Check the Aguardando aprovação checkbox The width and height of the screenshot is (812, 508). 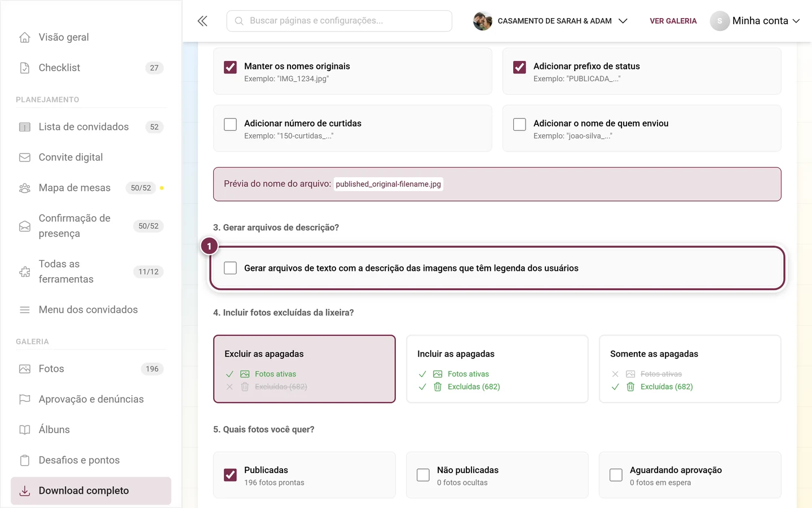tap(616, 475)
